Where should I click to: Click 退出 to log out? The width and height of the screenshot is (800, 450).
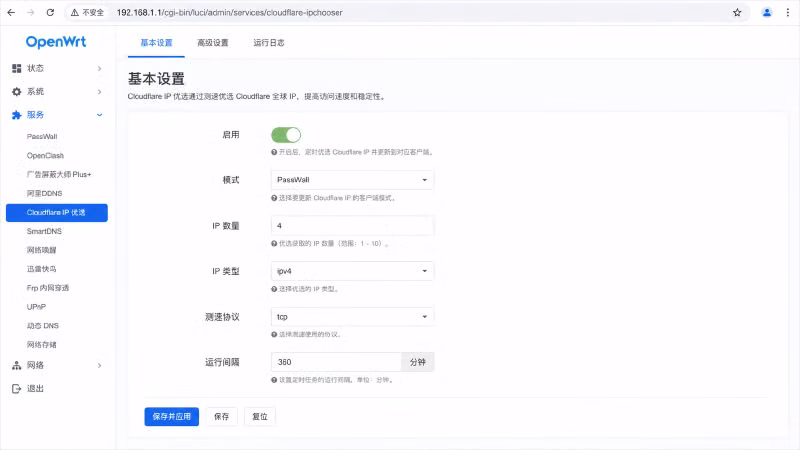pos(35,389)
